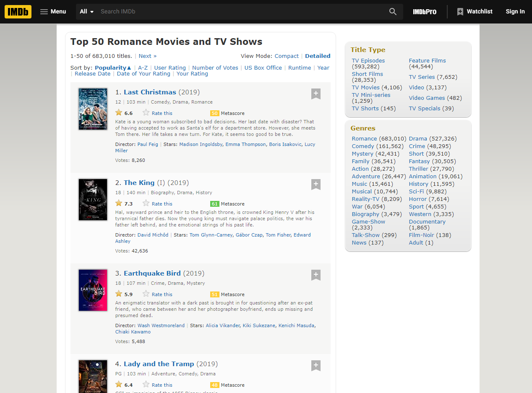Go to Next page of results
Viewport: 532px width, 393px height.
tap(148, 56)
